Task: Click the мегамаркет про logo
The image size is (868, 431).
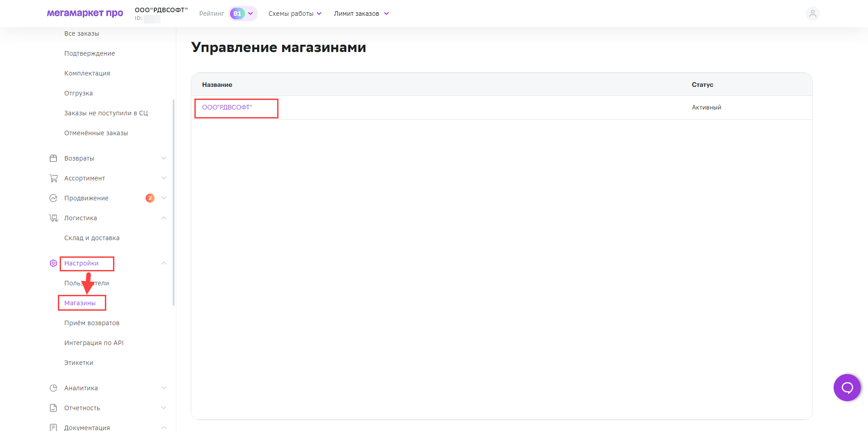Action: [85, 13]
